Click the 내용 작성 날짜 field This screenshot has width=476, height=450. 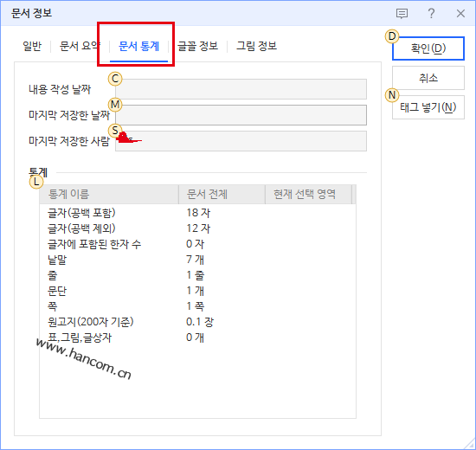click(241, 89)
